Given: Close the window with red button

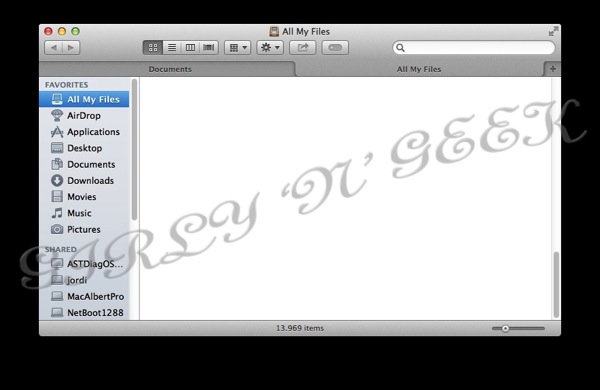Looking at the screenshot, I should click(48, 31).
